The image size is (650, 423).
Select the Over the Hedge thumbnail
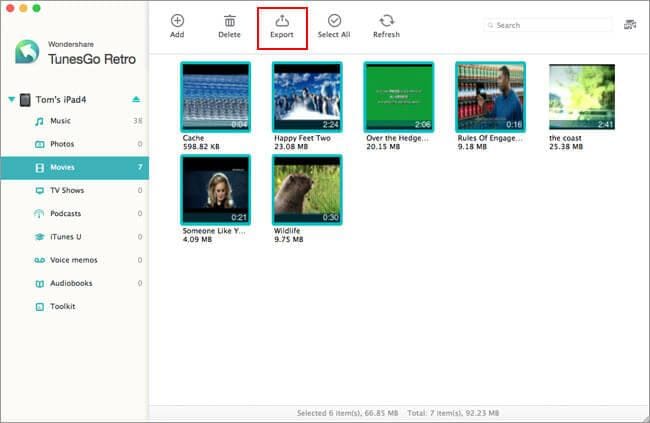[x=399, y=97]
